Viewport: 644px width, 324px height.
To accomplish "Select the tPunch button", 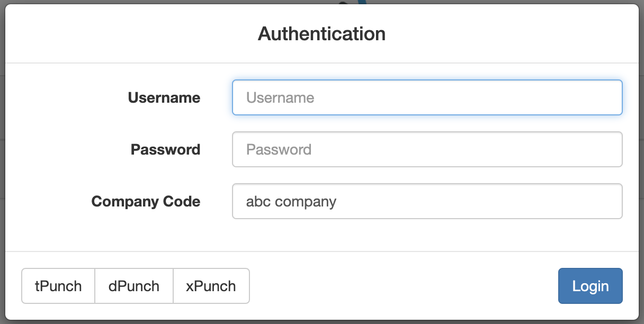I will pyautogui.click(x=58, y=286).
